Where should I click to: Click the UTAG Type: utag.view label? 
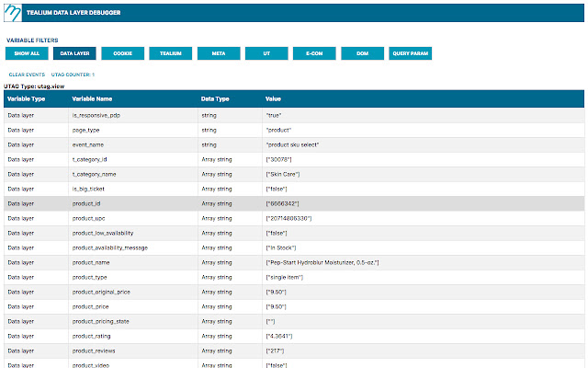[34, 86]
